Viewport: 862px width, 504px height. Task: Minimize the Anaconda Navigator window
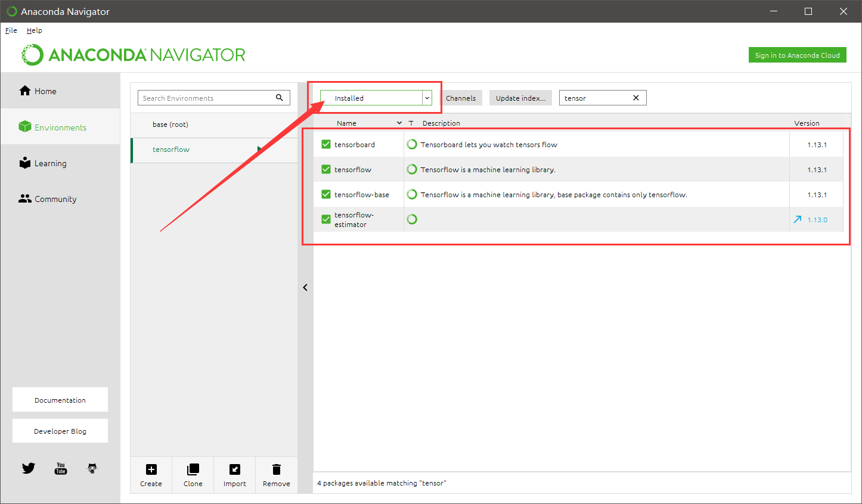(774, 11)
